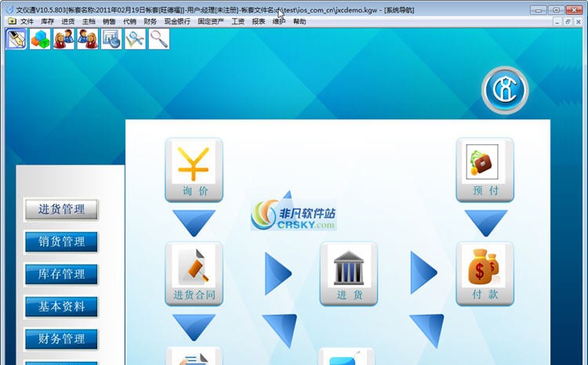Open the 进货 bank building icon
The height and width of the screenshot is (365, 588).
pyautogui.click(x=349, y=274)
